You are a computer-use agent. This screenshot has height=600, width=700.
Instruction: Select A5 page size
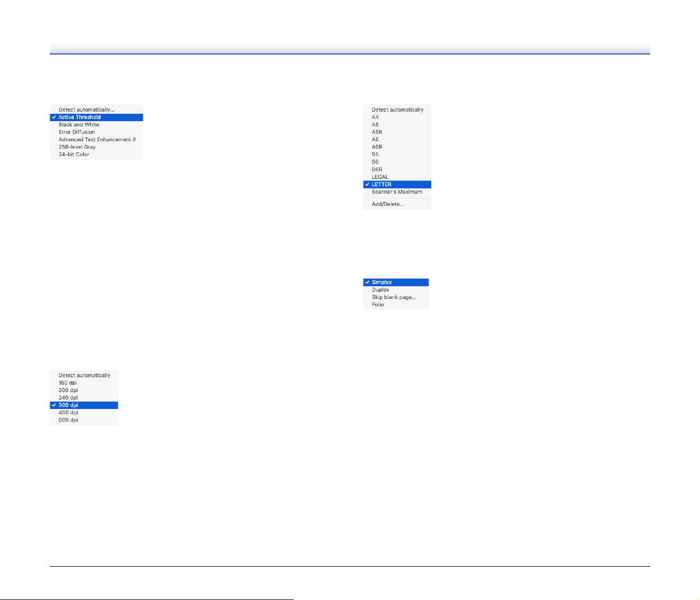(x=397, y=125)
